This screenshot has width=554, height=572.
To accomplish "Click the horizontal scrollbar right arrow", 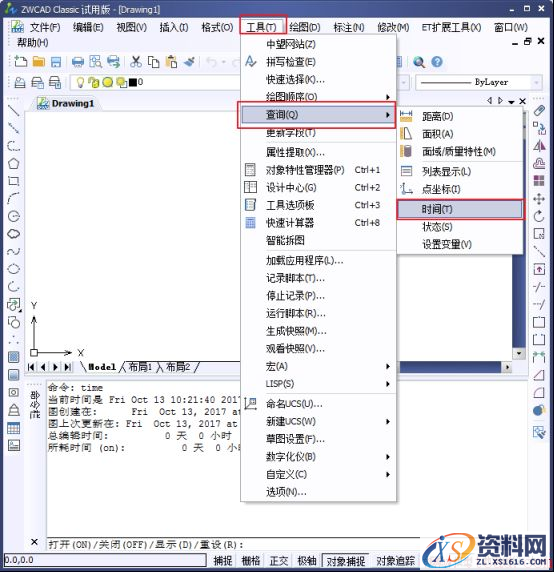I will 507,367.
